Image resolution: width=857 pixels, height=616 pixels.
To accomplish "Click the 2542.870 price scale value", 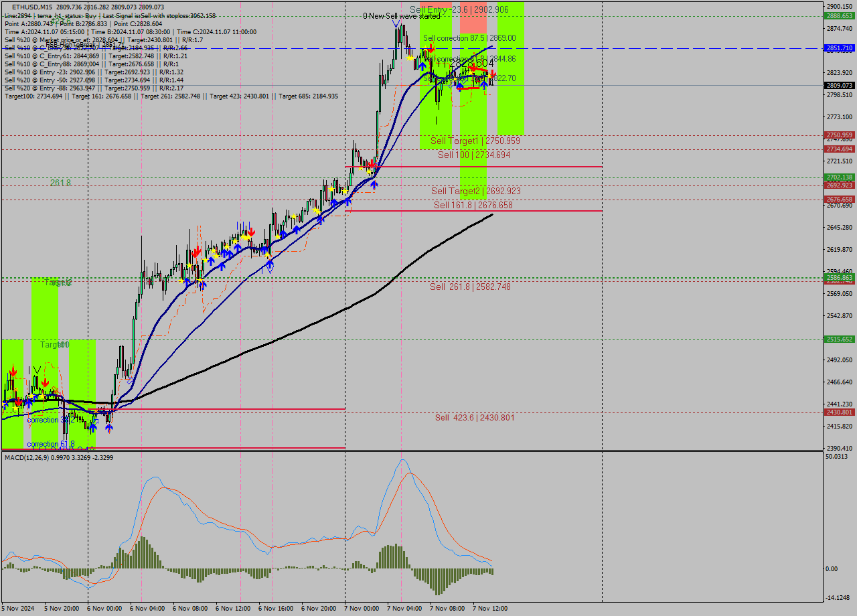I will tap(840, 316).
